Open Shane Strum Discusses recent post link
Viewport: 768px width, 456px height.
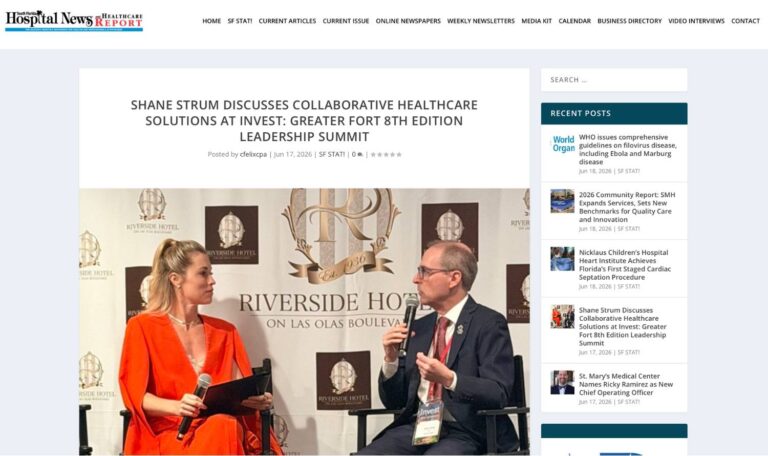click(x=623, y=327)
